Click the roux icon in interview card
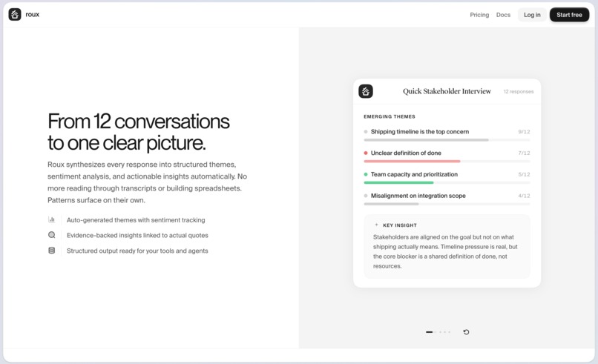 366,91
